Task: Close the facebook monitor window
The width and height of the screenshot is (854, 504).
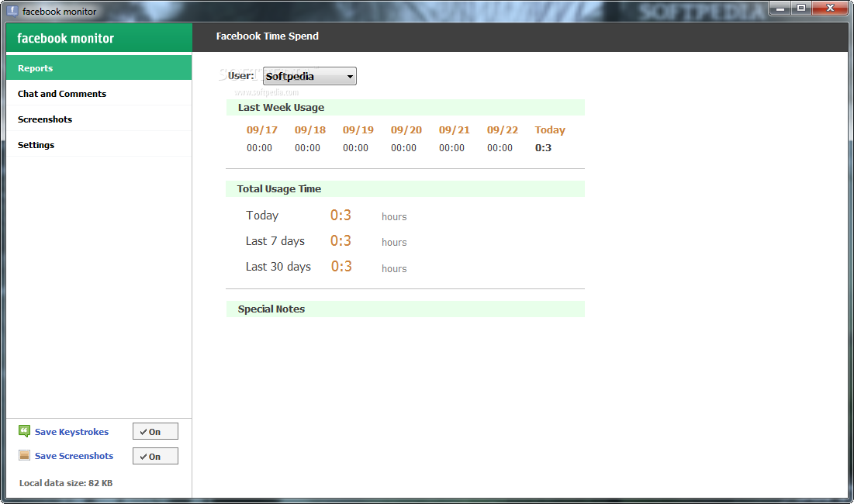Action: (830, 9)
